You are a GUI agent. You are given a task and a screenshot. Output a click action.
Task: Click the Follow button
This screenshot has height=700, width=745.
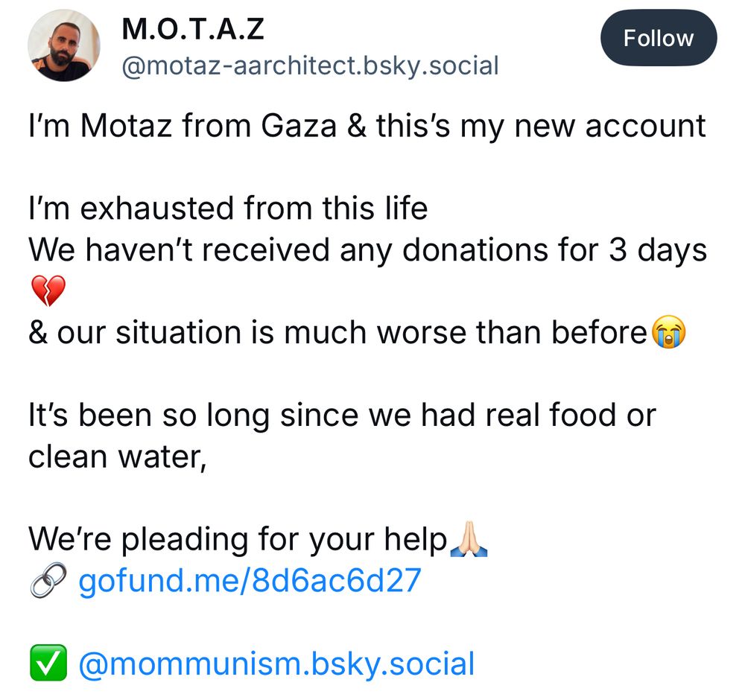(x=658, y=38)
